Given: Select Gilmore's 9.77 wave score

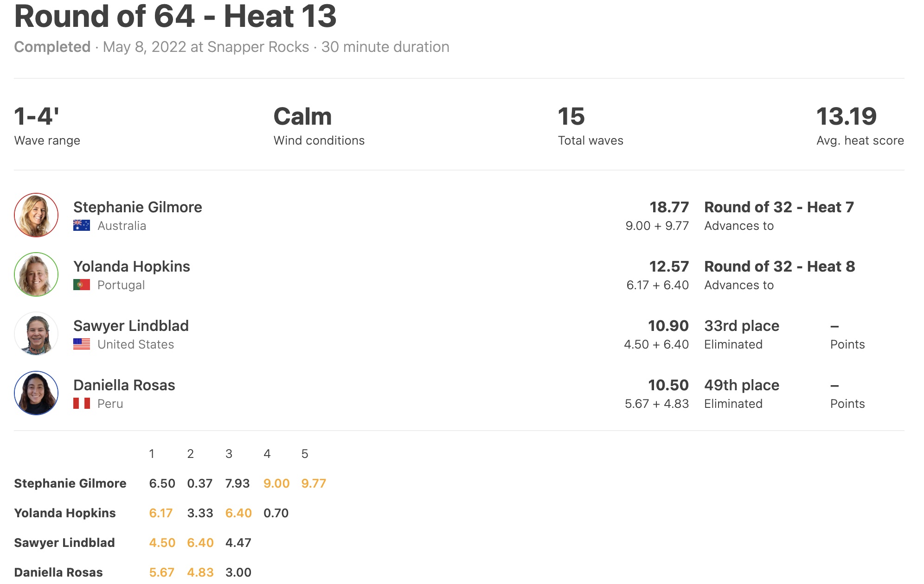Looking at the screenshot, I should [314, 483].
